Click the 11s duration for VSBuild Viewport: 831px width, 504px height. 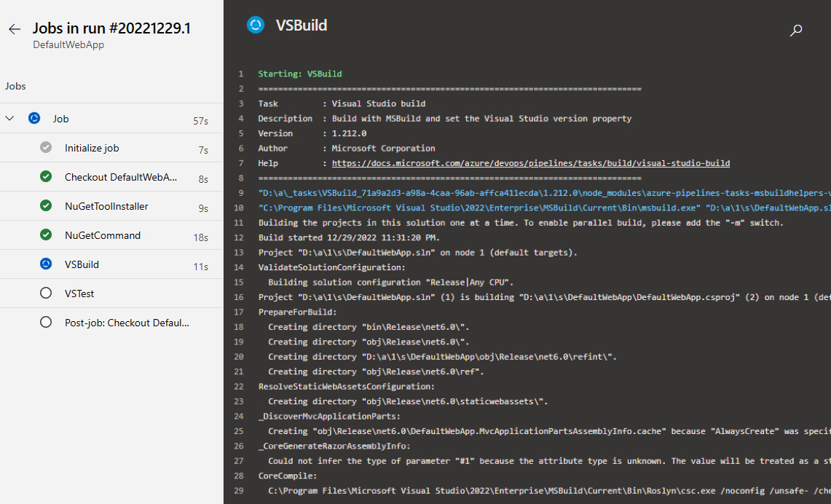pyautogui.click(x=200, y=267)
